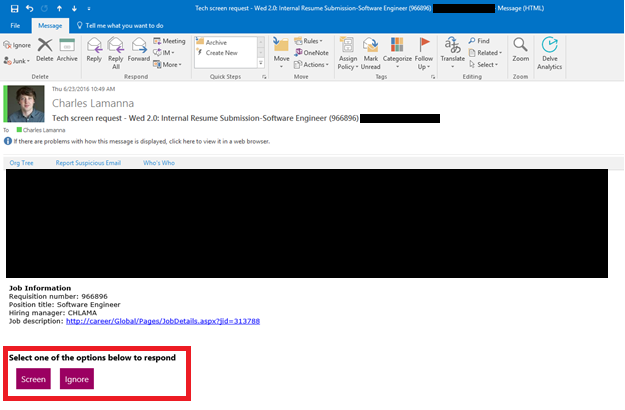This screenshot has width=625, height=410.
Task: Open the File tab
Action: [x=15, y=26]
